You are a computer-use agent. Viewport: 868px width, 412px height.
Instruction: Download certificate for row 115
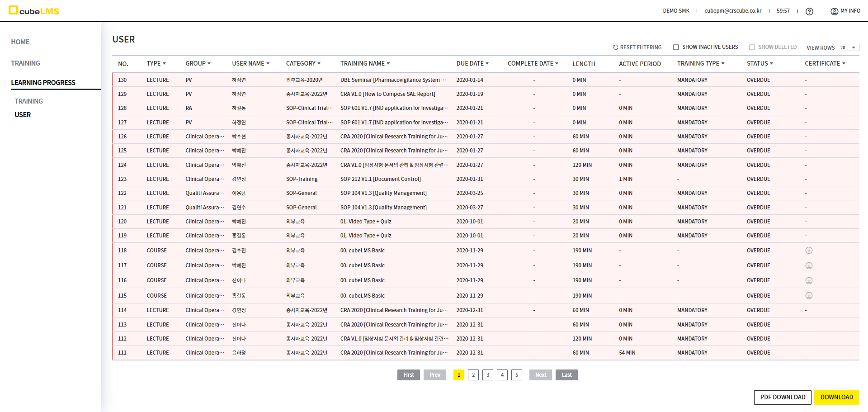(x=809, y=296)
